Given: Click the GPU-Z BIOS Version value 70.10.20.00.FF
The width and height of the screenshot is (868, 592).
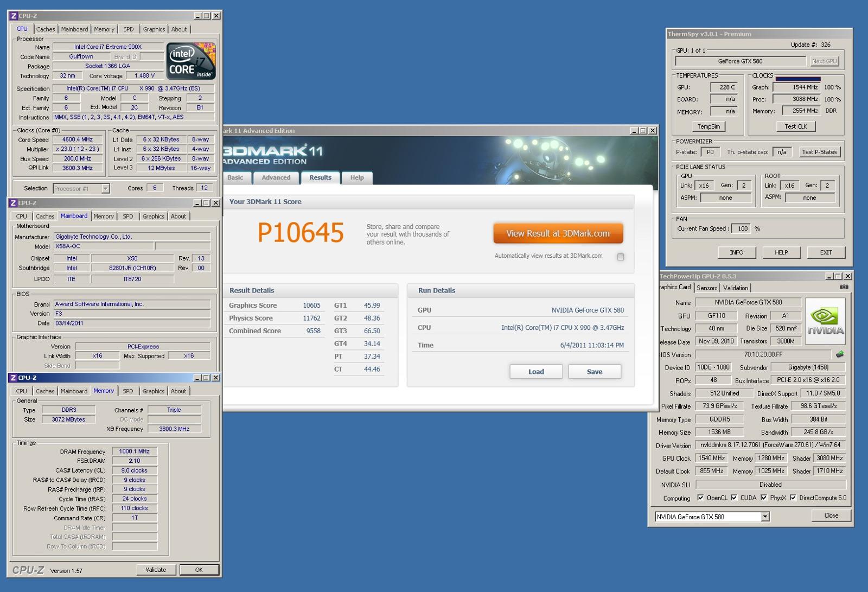Looking at the screenshot, I should [763, 354].
